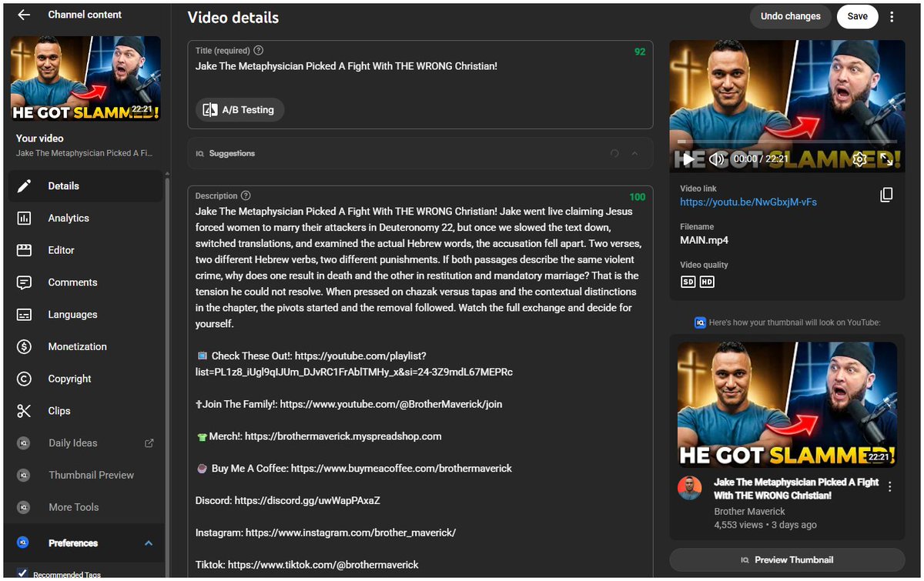Click the Save button
Image resolution: width=924 pixels, height=581 pixels.
(857, 15)
